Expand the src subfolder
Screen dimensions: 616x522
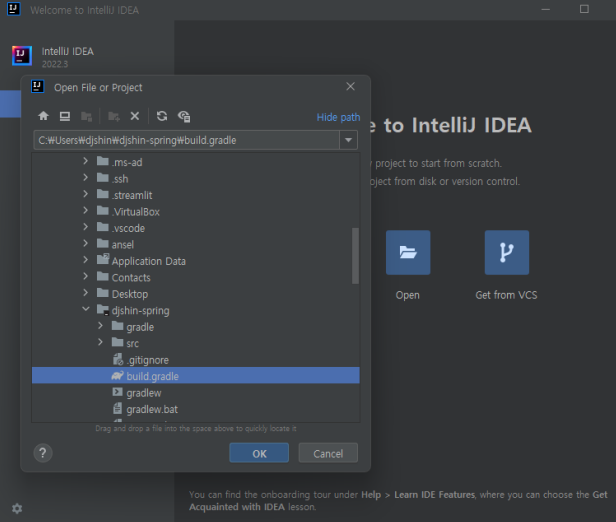tap(101, 343)
